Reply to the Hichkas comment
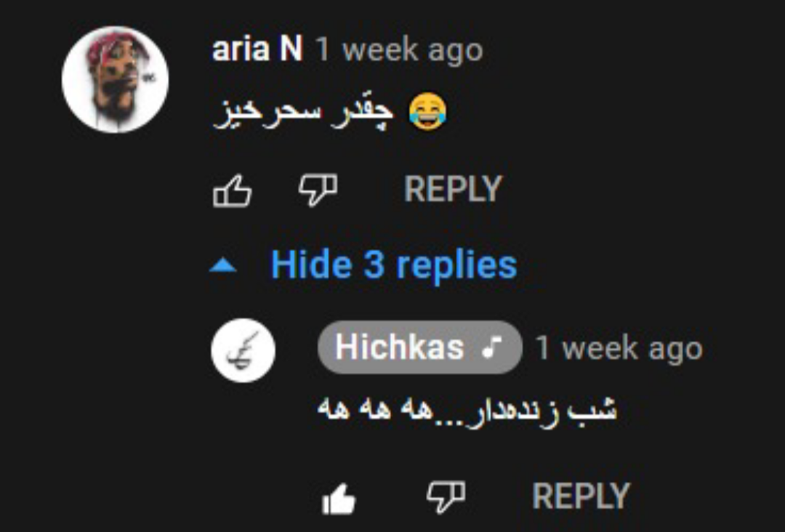The height and width of the screenshot is (532, 785). click(581, 496)
